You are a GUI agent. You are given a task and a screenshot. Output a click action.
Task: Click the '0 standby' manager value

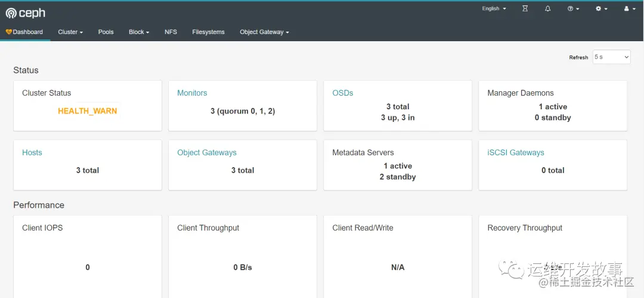[553, 118]
